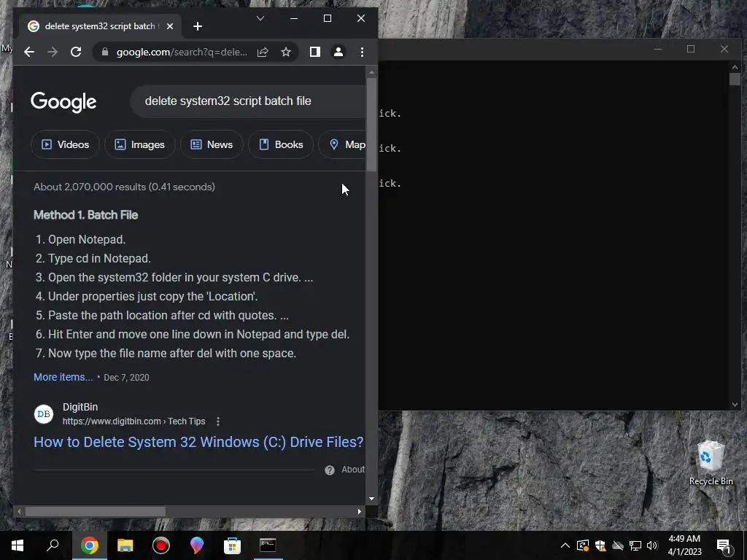Show hidden tray icons chevron
Viewport: 747px width, 560px height.
[x=565, y=545]
